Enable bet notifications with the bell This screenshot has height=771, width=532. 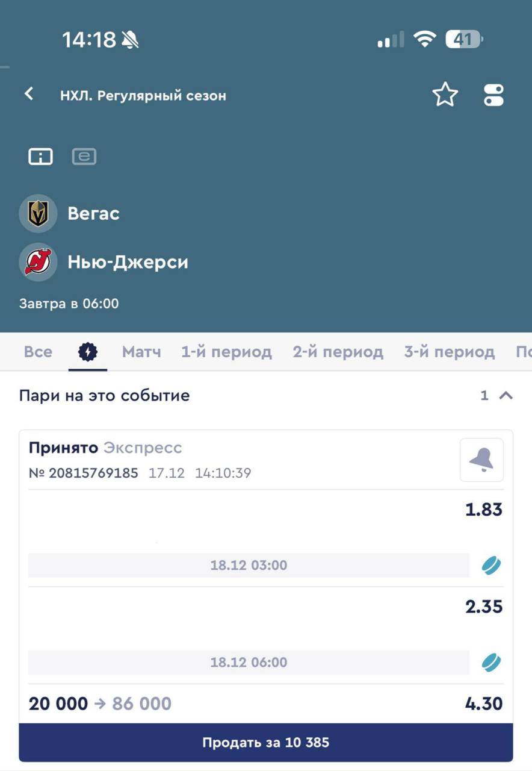coord(481,460)
